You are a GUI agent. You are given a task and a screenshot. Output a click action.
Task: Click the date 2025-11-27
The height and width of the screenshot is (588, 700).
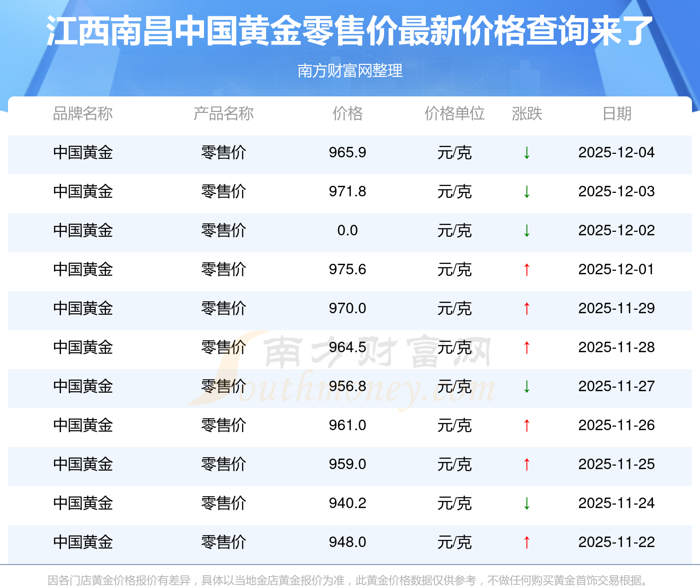[616, 386]
